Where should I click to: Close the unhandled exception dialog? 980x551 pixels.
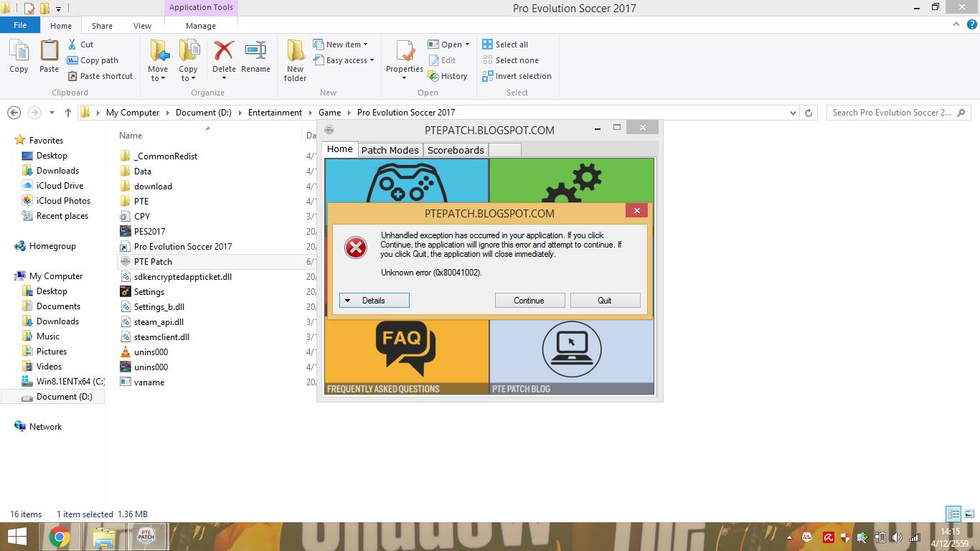(636, 210)
